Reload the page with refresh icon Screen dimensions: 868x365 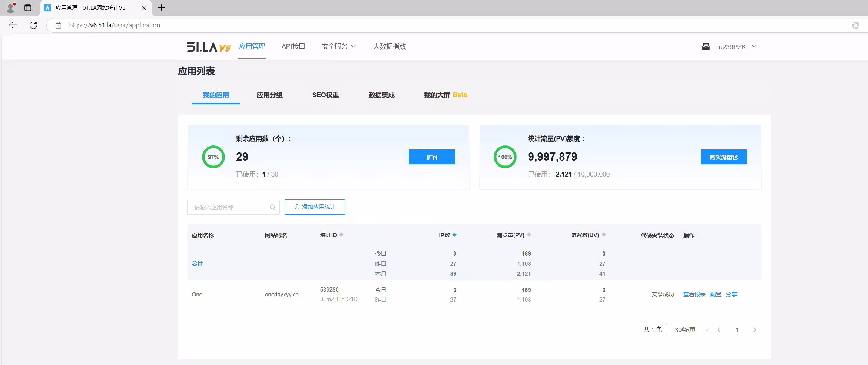click(33, 25)
